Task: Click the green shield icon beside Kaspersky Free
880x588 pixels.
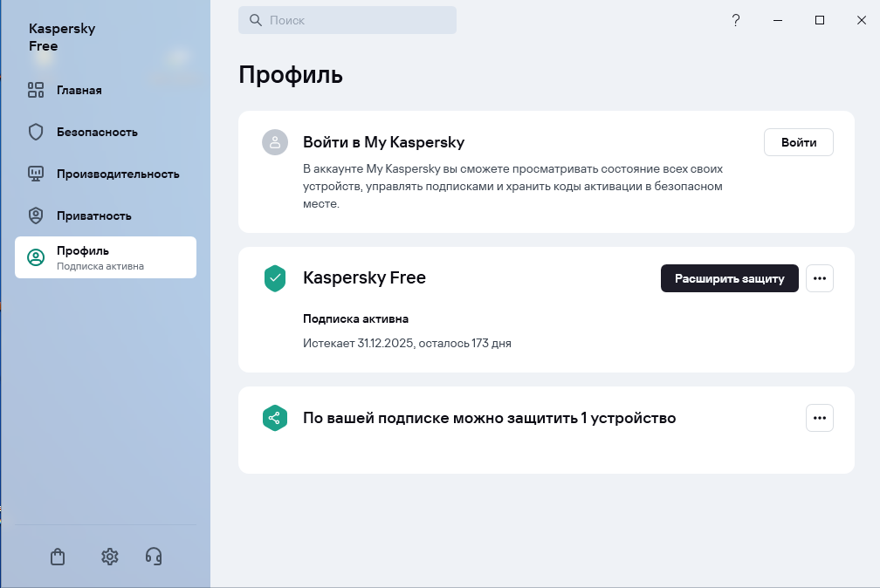Action: 275,278
